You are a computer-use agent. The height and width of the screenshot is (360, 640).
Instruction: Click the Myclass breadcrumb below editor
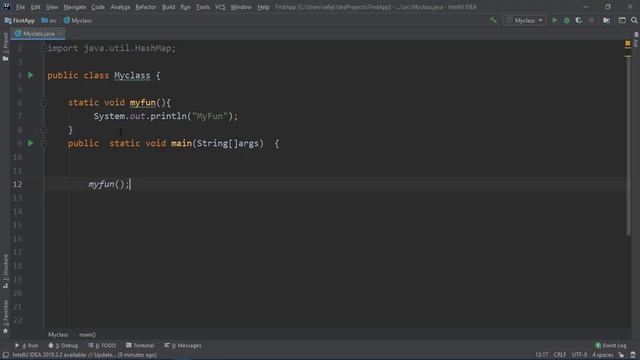tap(58, 335)
